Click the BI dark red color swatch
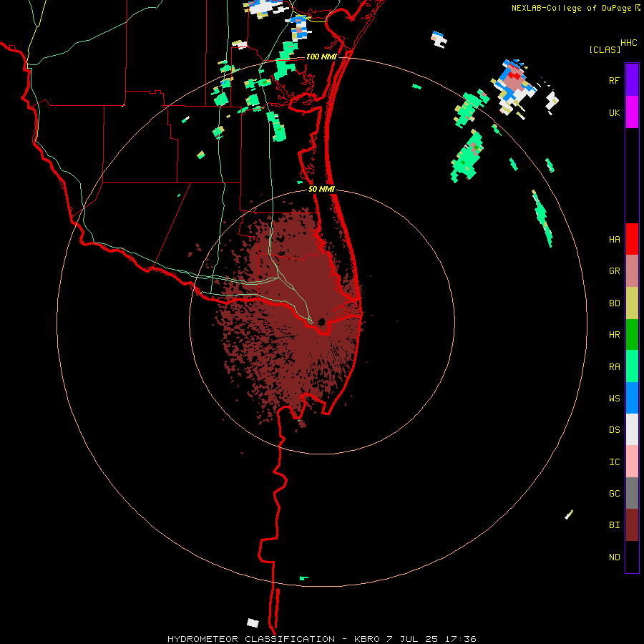Image resolution: width=644 pixels, height=644 pixels. click(x=632, y=525)
